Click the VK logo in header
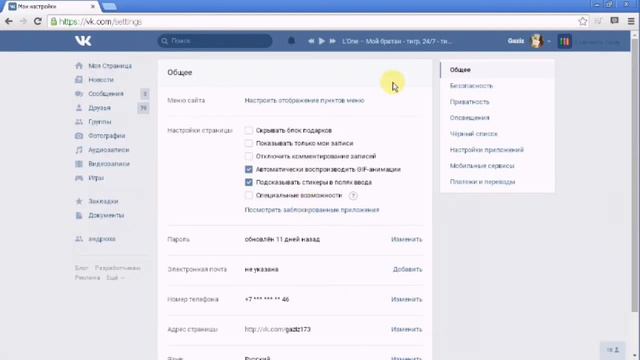 coord(83,41)
